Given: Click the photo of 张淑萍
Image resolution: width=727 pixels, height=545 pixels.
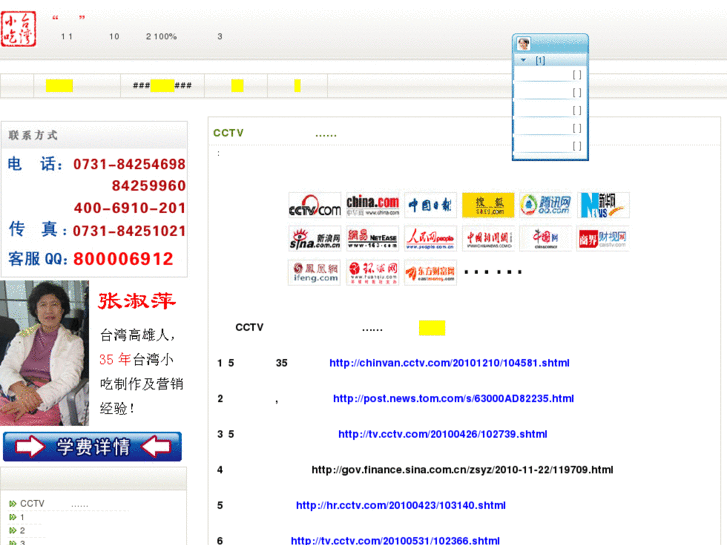Looking at the screenshot, I should click(x=44, y=353).
